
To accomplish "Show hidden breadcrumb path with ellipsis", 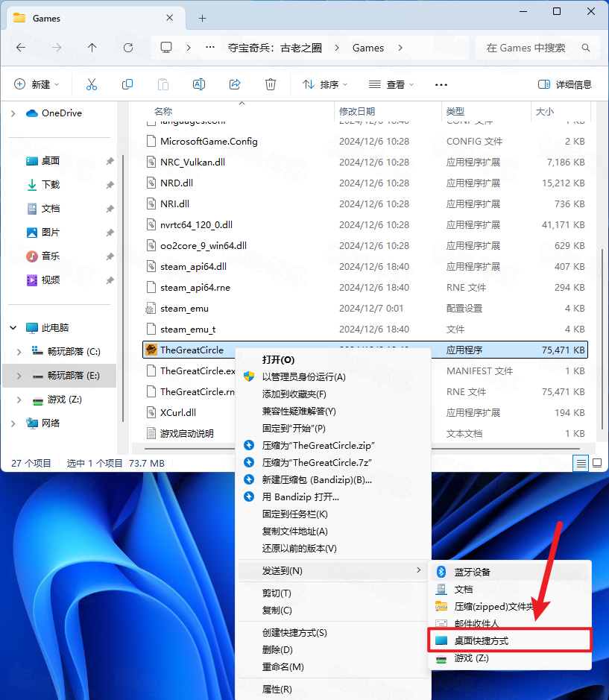I will 210,47.
